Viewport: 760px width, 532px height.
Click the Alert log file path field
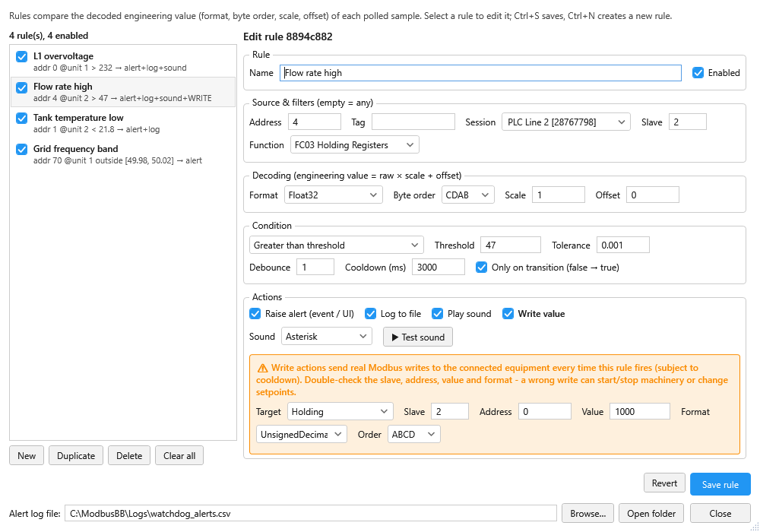click(x=311, y=514)
